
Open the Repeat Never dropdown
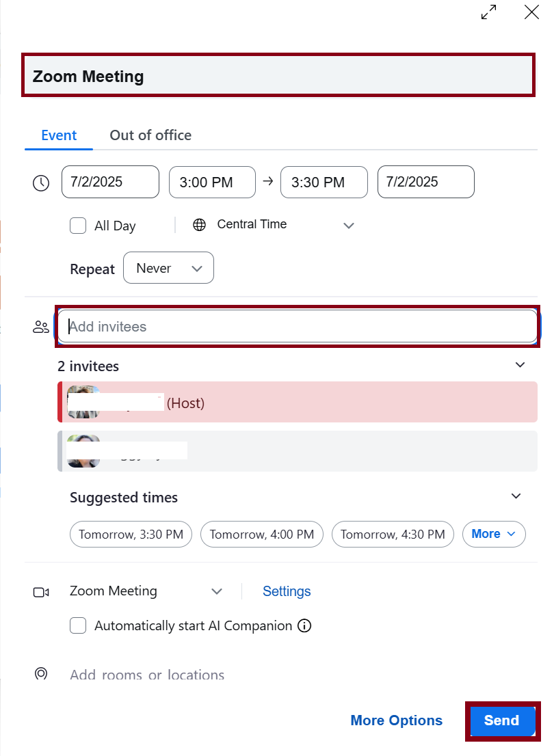(168, 268)
